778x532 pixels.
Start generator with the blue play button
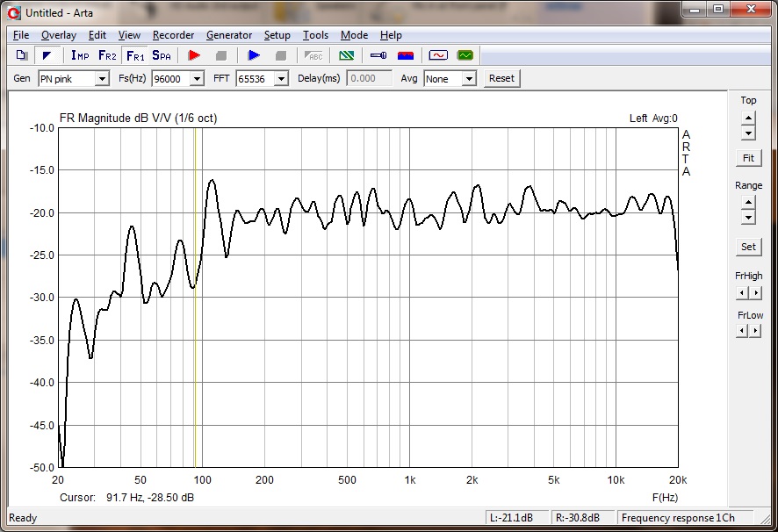click(x=254, y=55)
